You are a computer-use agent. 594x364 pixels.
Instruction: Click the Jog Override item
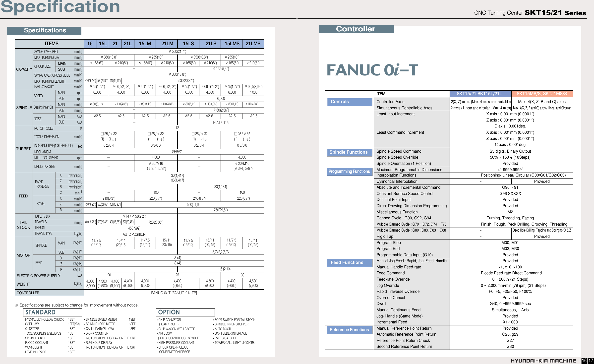pos(388,285)
